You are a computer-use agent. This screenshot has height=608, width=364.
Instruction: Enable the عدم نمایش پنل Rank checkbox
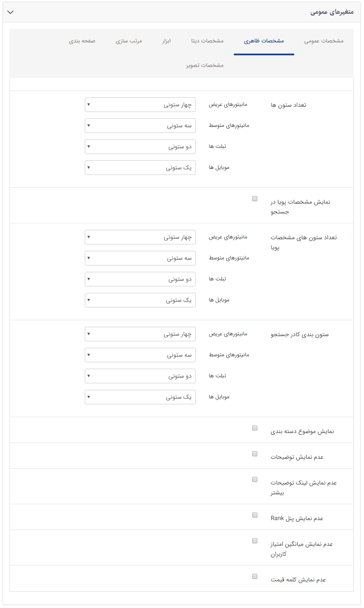pyautogui.click(x=255, y=515)
